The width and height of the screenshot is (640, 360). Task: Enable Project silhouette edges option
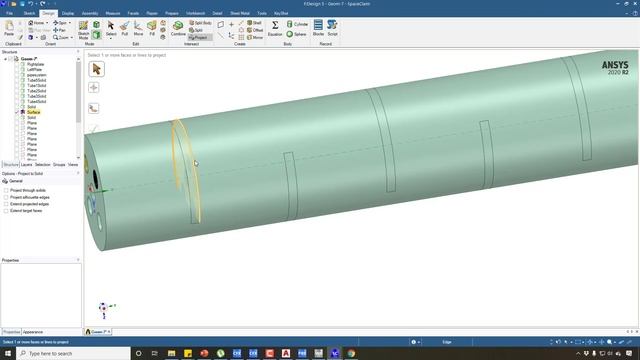point(6,198)
